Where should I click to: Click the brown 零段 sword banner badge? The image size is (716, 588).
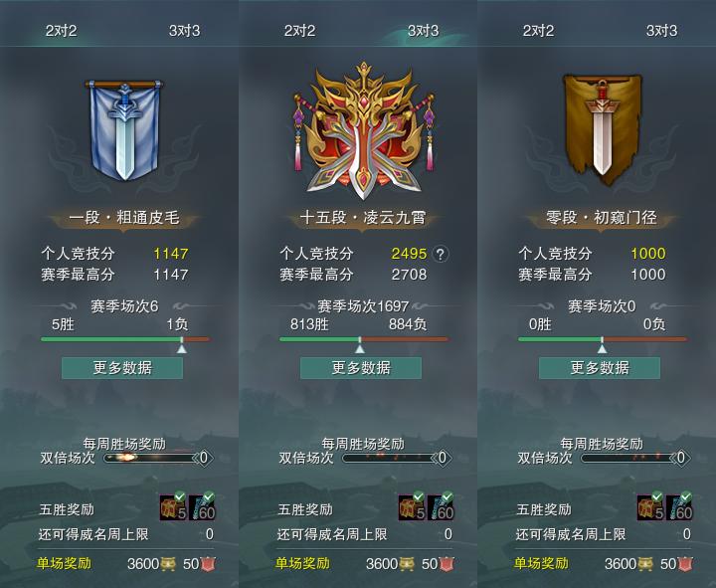602,130
